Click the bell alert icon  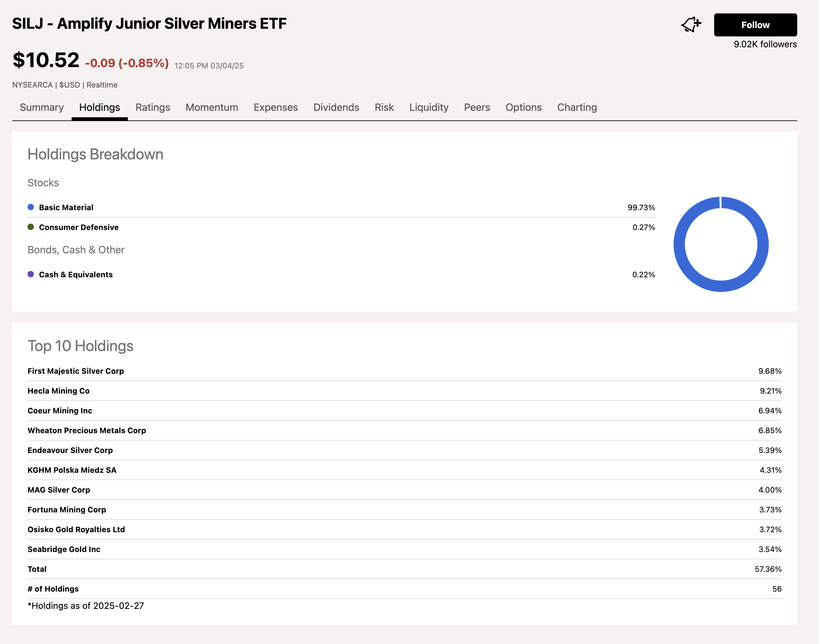[691, 25]
